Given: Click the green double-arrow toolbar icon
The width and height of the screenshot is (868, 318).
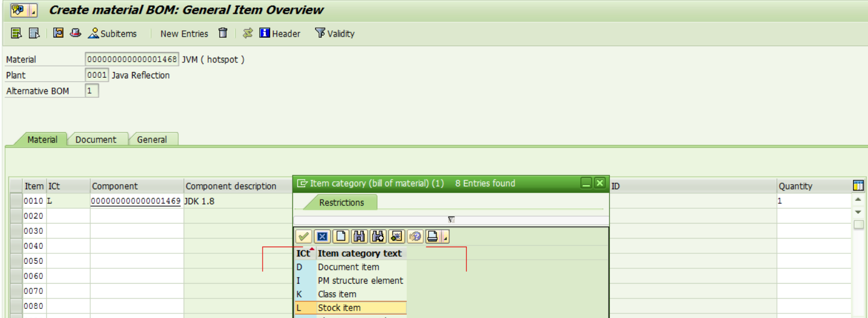Looking at the screenshot, I should pyautogui.click(x=248, y=34).
